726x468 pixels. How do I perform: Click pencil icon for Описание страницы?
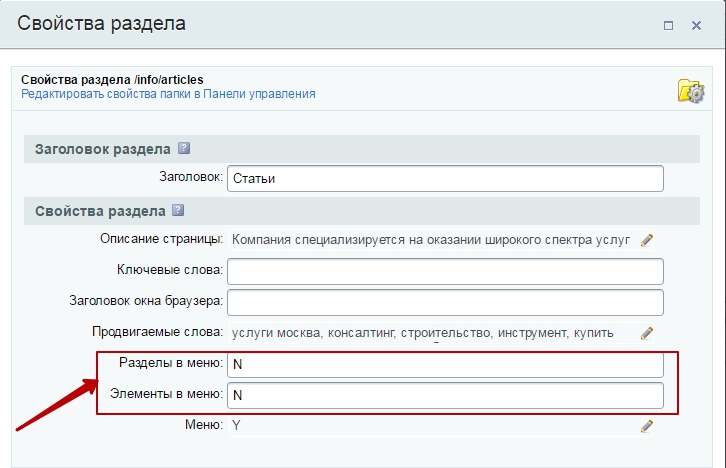pyautogui.click(x=647, y=240)
